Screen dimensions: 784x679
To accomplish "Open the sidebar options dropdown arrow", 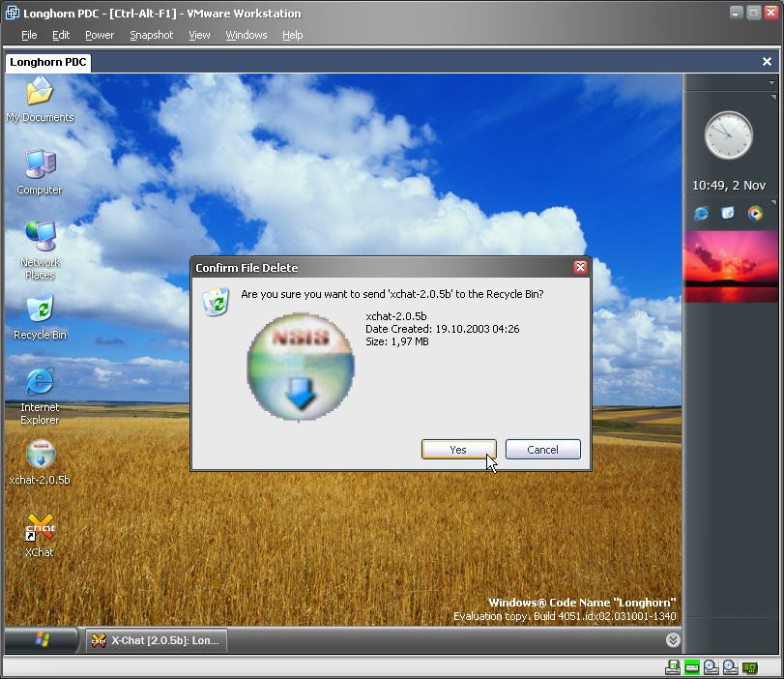I will 771,83.
